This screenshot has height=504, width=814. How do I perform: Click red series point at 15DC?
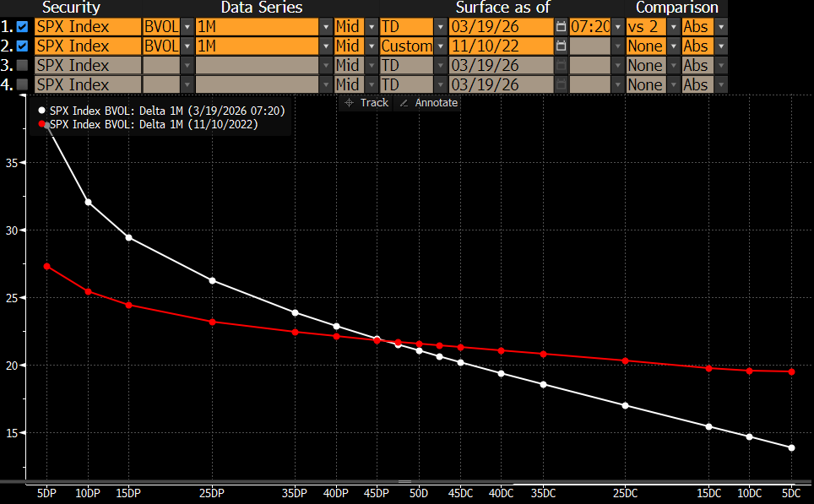(709, 368)
